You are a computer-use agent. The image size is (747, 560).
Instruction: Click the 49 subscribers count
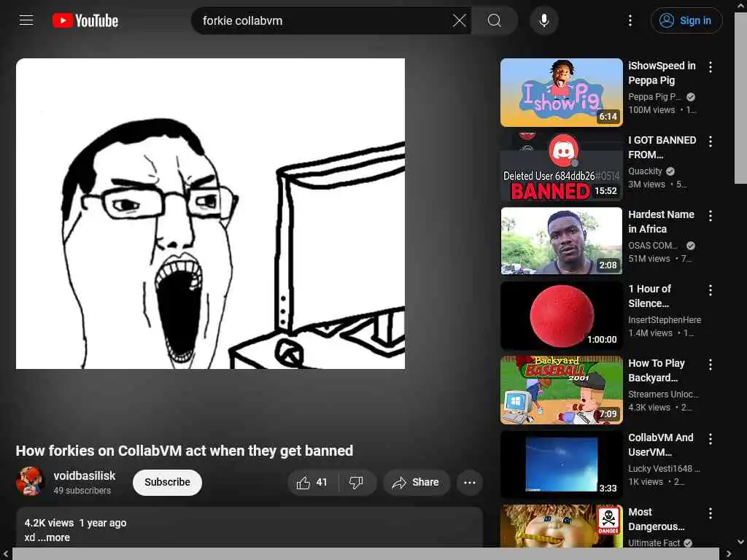point(82,491)
